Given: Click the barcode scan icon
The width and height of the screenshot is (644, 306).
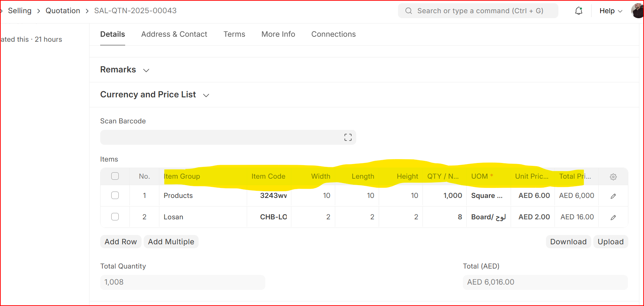Looking at the screenshot, I should pyautogui.click(x=348, y=137).
